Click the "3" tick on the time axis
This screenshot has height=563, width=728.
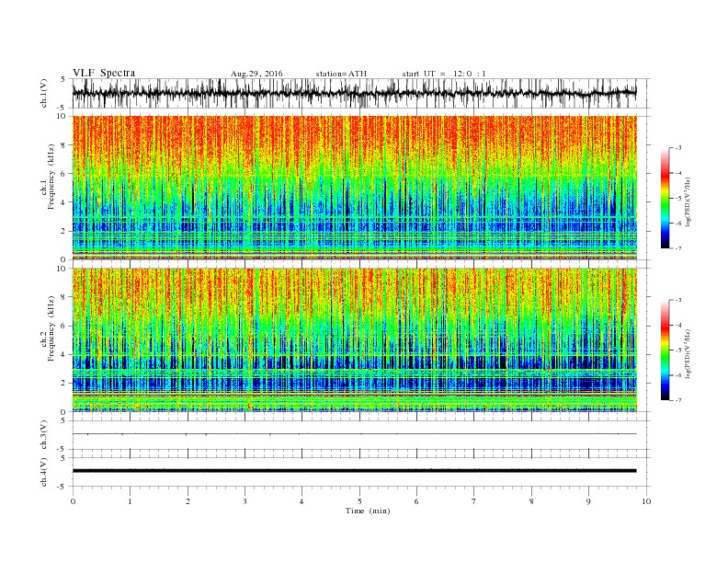pyautogui.click(x=245, y=501)
